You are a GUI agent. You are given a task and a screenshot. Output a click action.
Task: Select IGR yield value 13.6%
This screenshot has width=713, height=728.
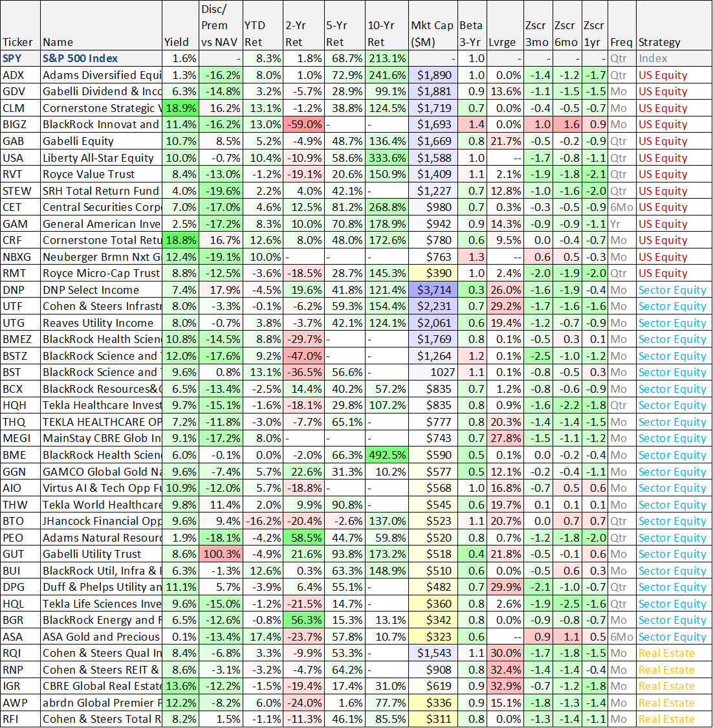click(180, 686)
